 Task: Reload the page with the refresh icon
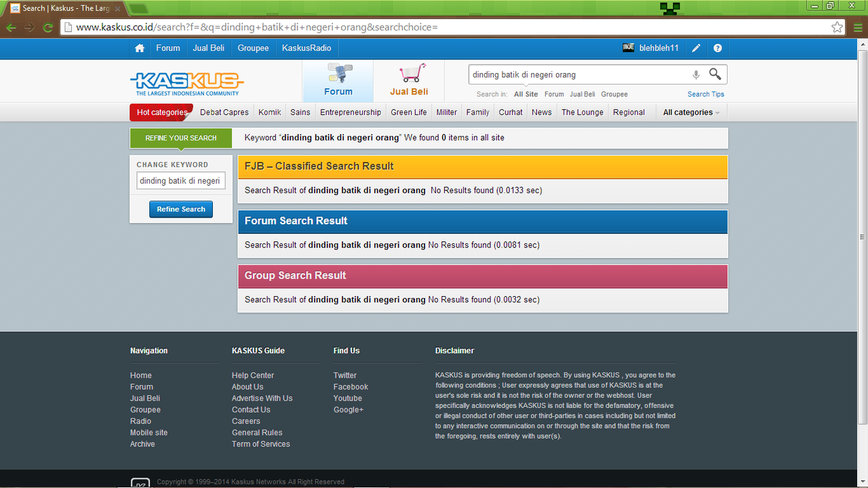(47, 28)
